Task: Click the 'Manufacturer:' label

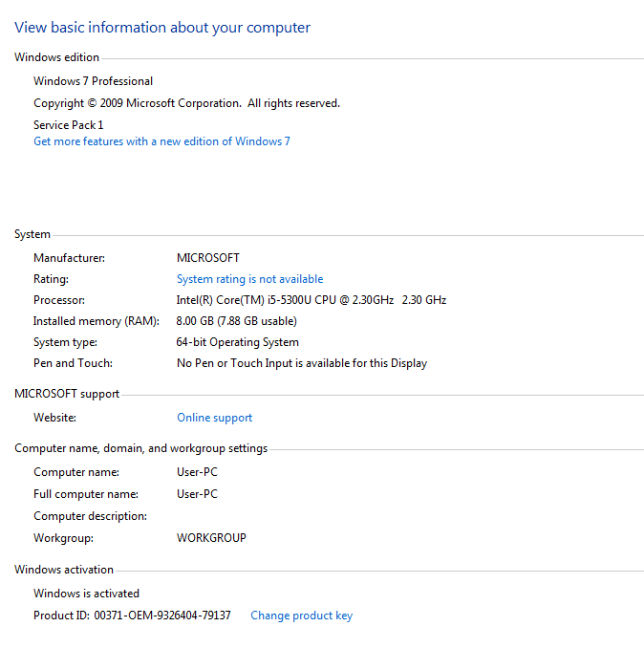Action: click(x=69, y=258)
